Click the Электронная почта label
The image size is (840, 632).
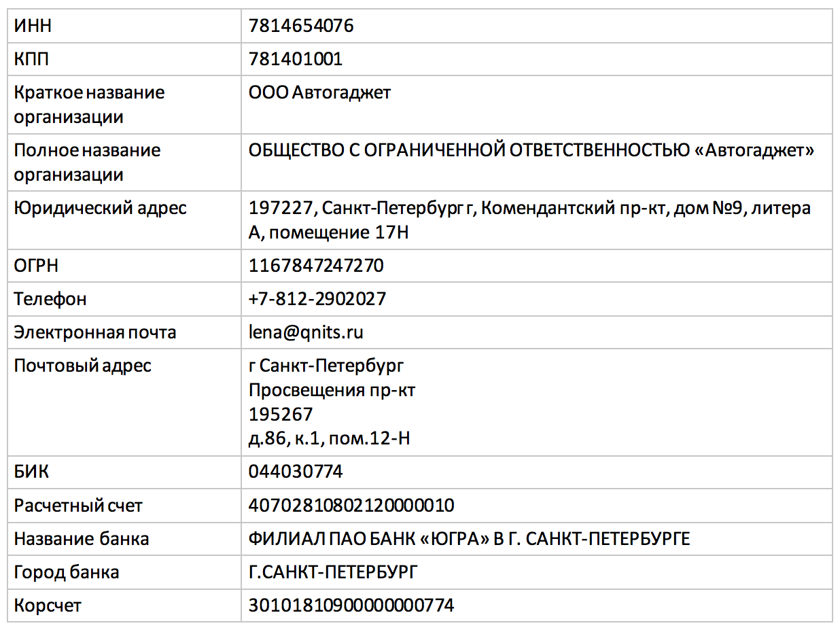click(x=95, y=332)
